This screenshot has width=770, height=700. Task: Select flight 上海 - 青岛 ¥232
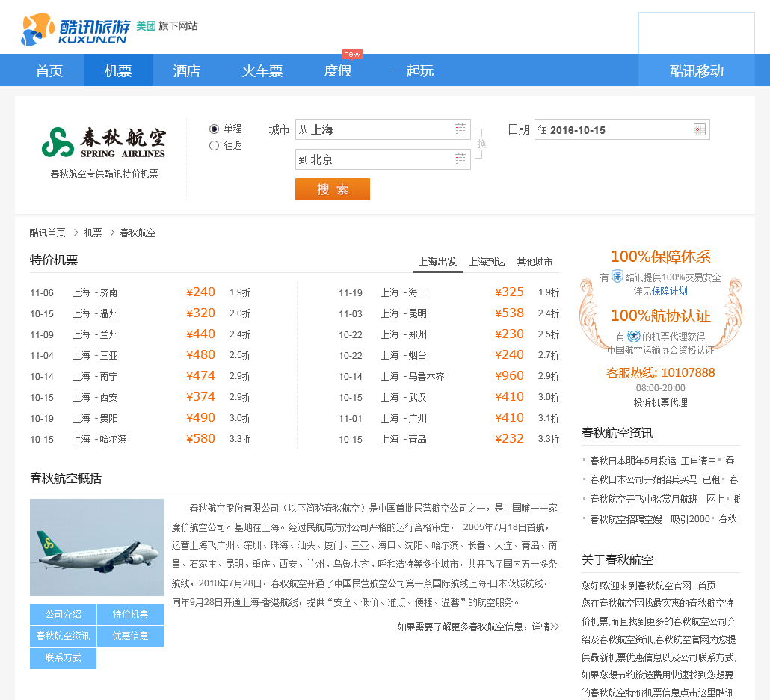pos(449,439)
